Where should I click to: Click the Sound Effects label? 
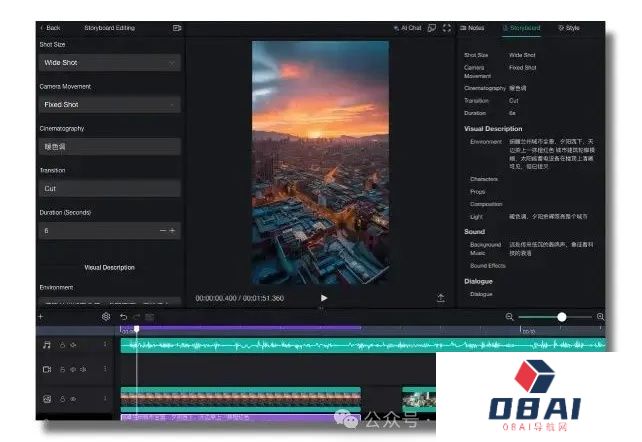tap(488, 266)
